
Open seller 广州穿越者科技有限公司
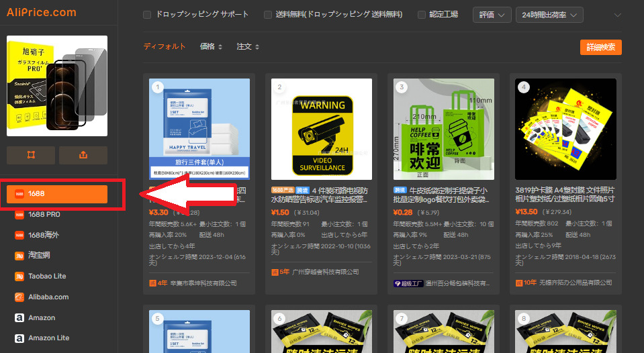325,272
